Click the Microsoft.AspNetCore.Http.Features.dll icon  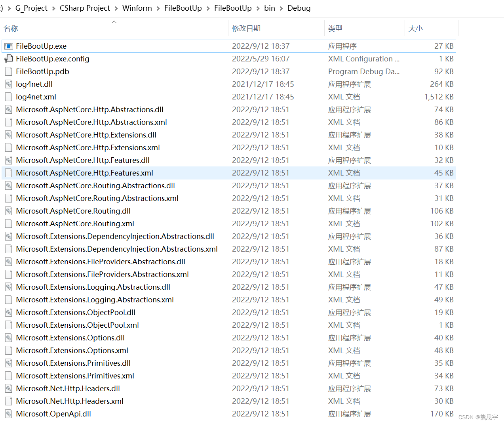point(8,160)
